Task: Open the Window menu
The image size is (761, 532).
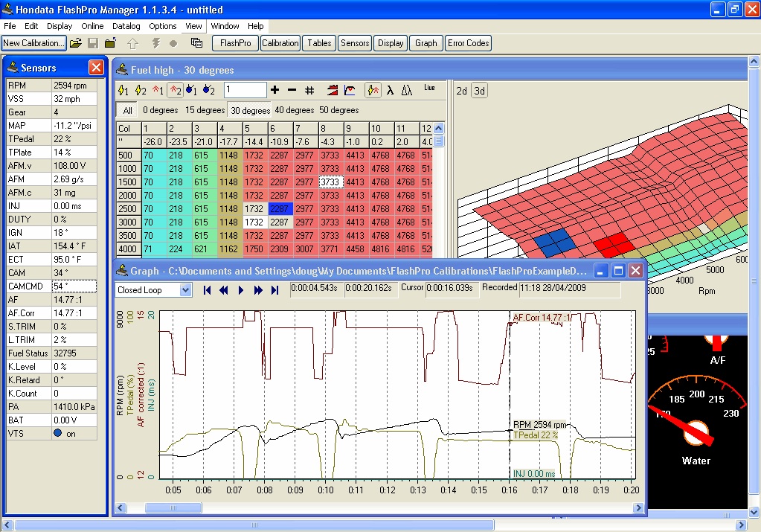Action: coord(225,26)
